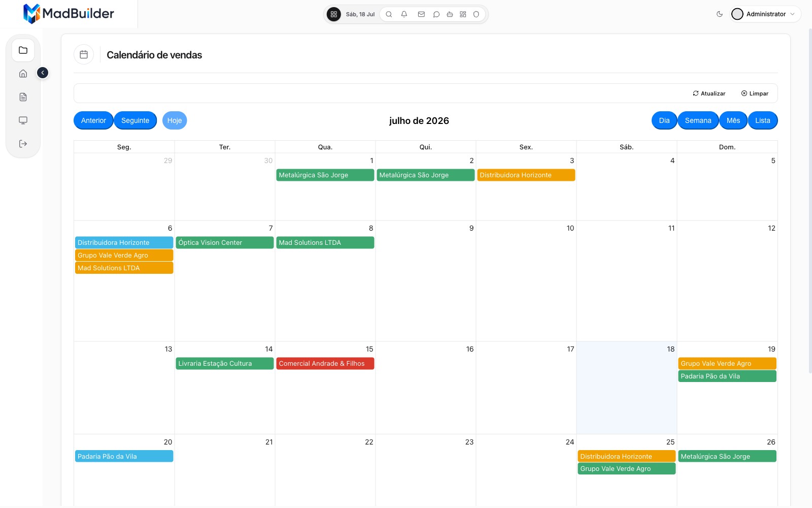Go to previous month with Anterior
Screen dimensions: 812x508
tap(93, 120)
